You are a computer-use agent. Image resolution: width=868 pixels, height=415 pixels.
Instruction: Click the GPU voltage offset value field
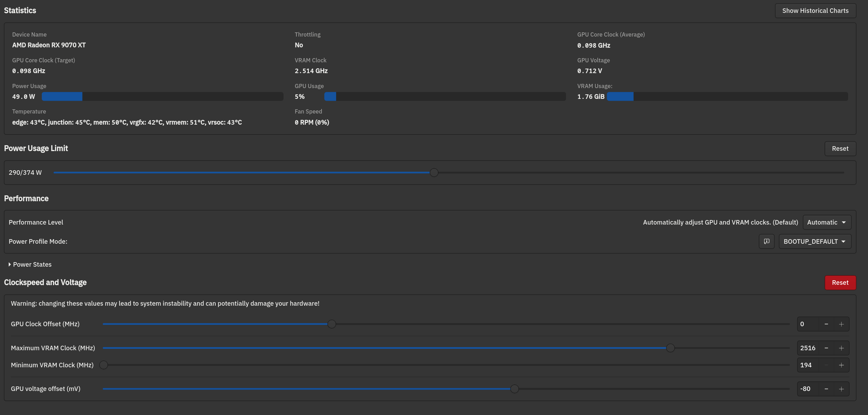pyautogui.click(x=807, y=389)
